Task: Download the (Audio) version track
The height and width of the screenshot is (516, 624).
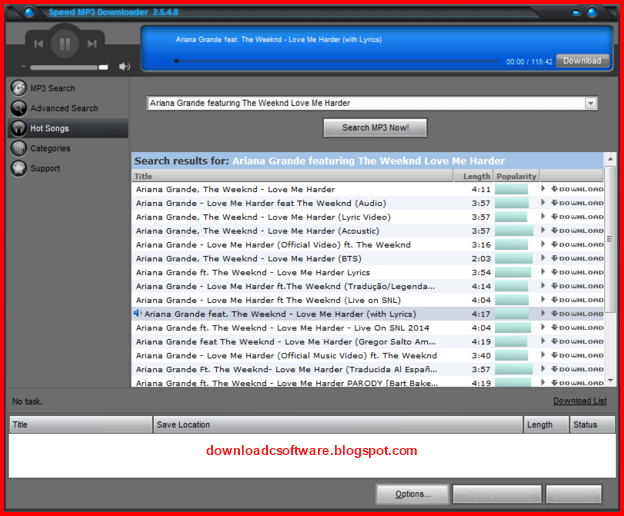Action: click(x=577, y=203)
